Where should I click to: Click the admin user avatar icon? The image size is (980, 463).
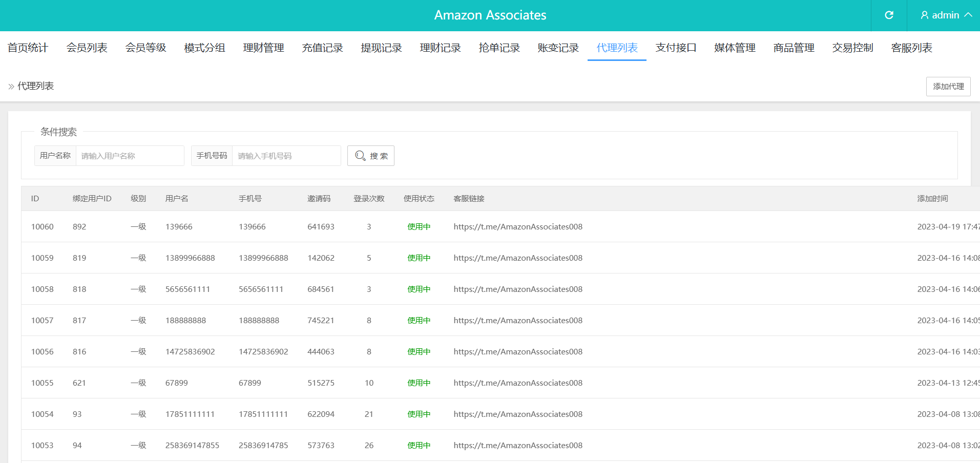(x=925, y=15)
